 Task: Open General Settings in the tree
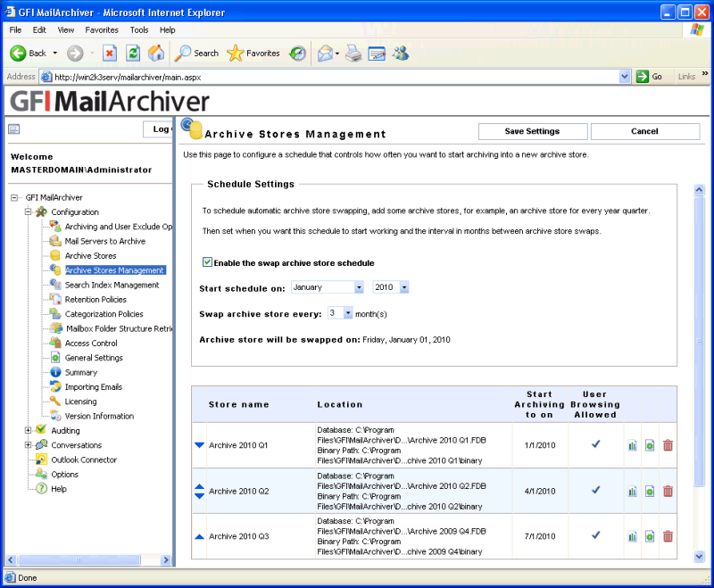coord(94,358)
